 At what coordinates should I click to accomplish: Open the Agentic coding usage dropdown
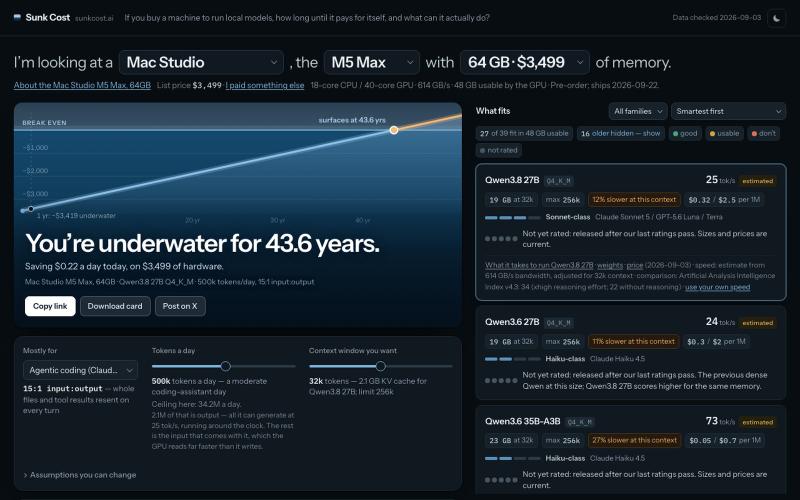80,370
